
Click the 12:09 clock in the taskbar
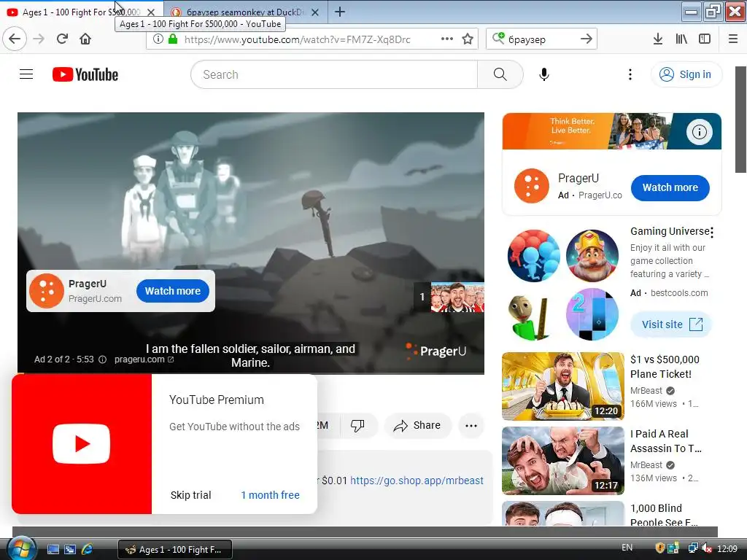(727, 549)
